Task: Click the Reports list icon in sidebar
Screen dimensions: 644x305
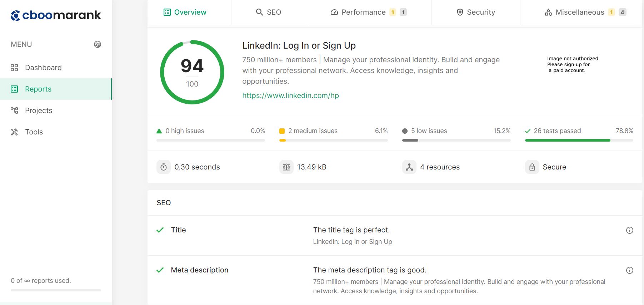Action: pos(14,89)
